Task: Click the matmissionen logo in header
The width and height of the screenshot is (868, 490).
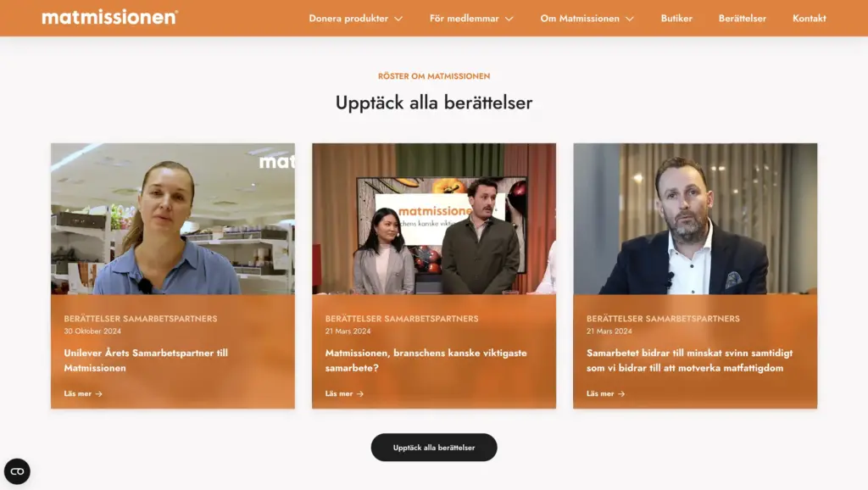Action: [x=109, y=17]
